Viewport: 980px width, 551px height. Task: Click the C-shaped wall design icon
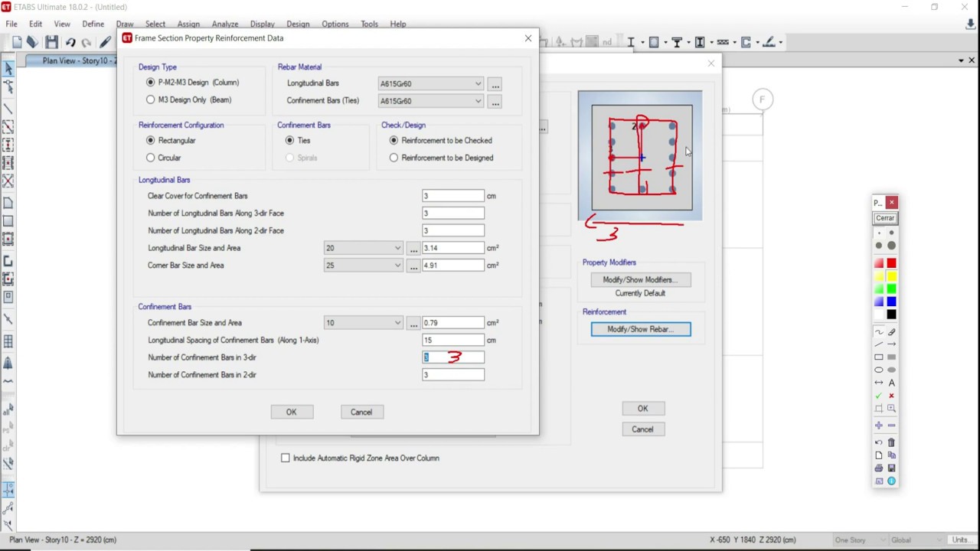tap(746, 42)
